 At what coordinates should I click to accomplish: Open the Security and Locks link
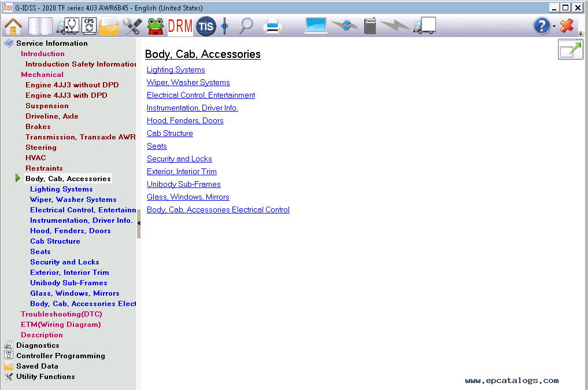coord(179,159)
